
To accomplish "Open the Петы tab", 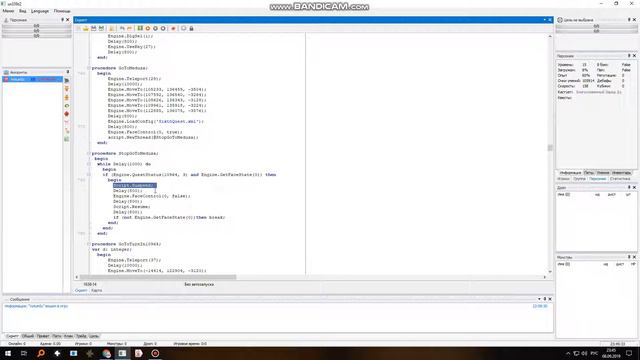I will (x=589, y=173).
